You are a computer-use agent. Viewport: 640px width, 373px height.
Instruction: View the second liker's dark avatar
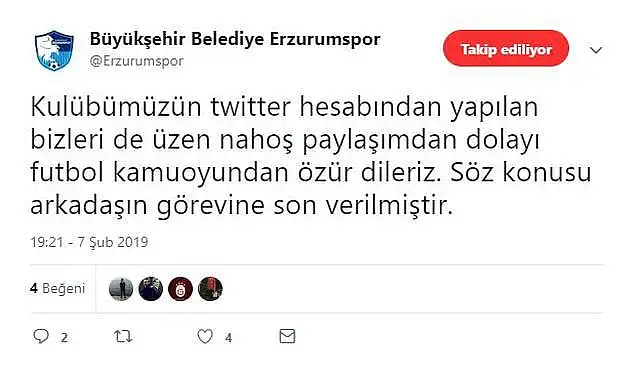tap(151, 289)
